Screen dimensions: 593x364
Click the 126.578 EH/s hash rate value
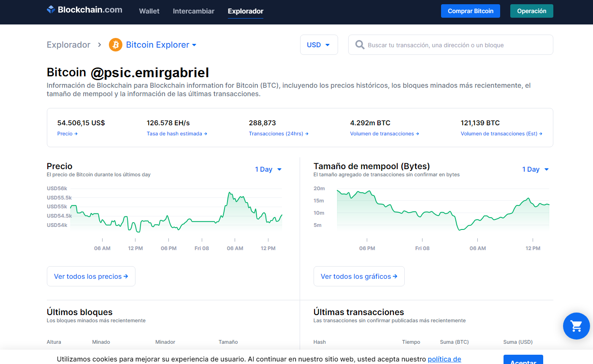pyautogui.click(x=168, y=123)
